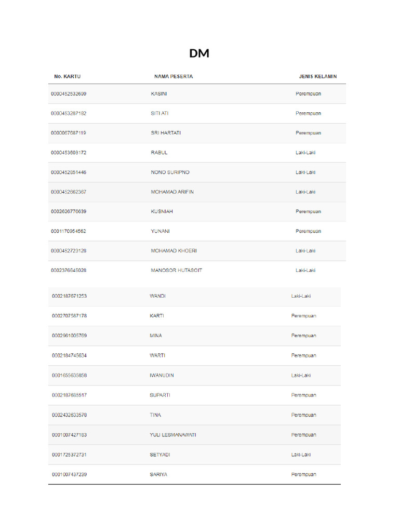Screen dimensions: 399x532
Task: Click the gender cell in KUSNIAH's row
Action: 308,211
